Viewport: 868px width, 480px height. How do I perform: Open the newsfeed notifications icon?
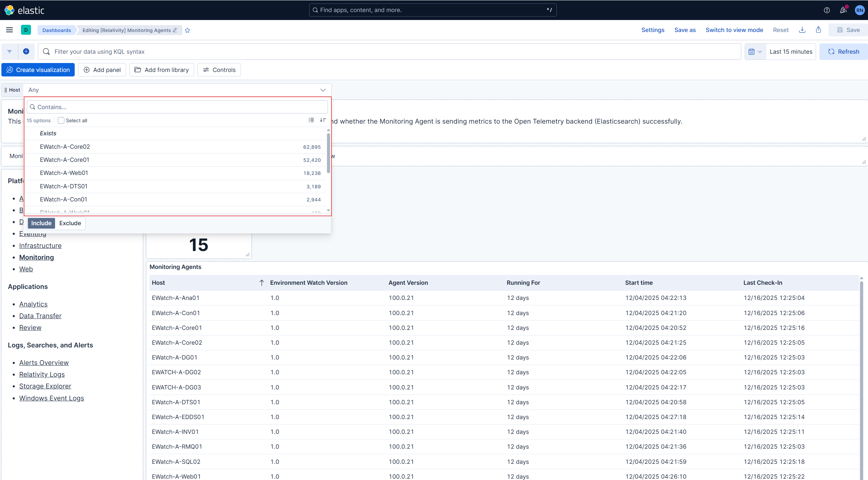click(x=843, y=10)
